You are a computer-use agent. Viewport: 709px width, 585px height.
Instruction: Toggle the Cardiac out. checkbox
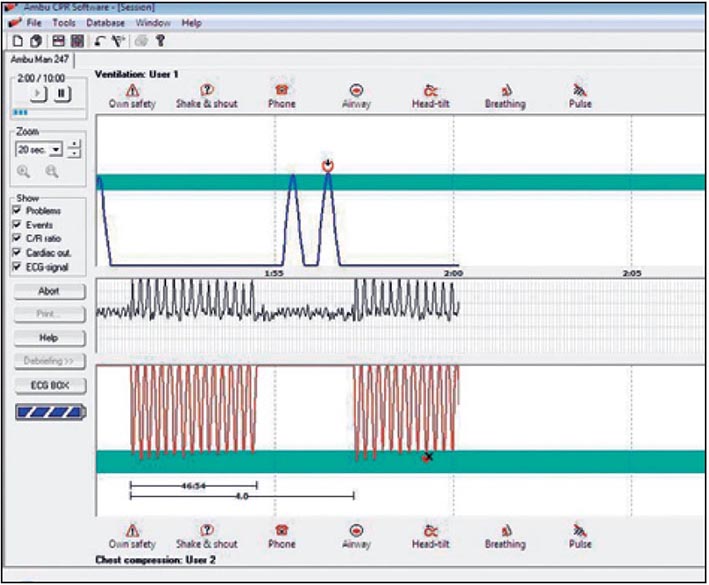17,252
